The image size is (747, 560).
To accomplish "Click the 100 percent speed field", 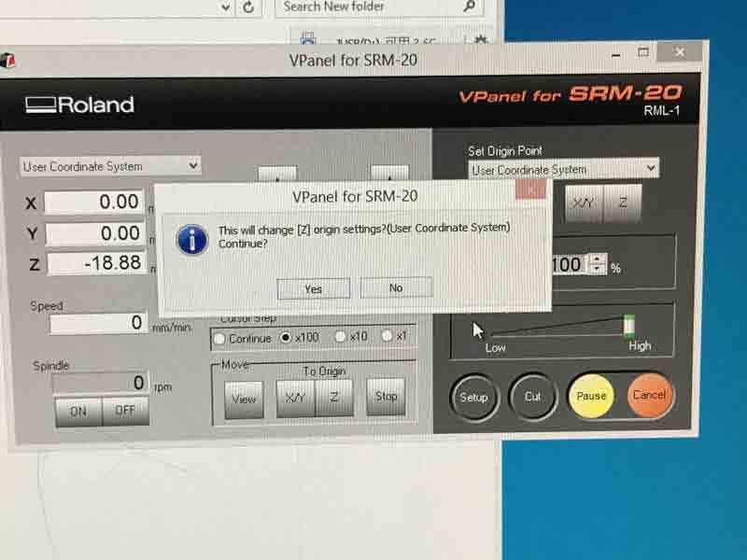I will 570,264.
